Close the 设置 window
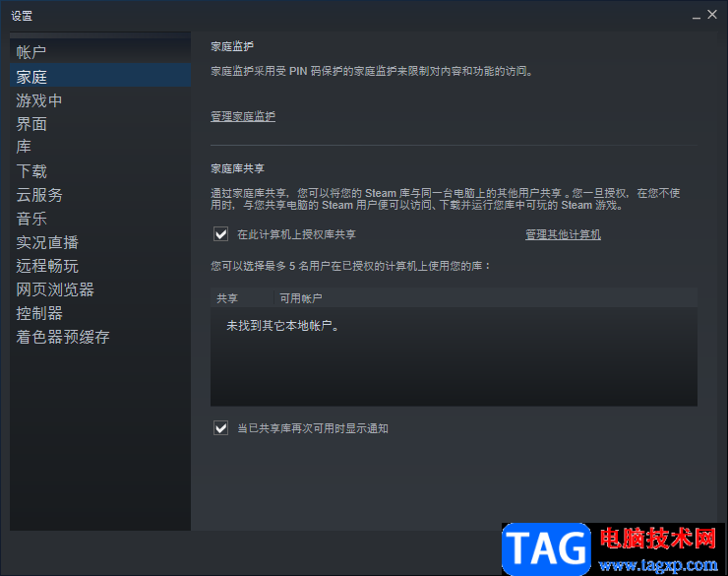728x576 pixels. click(x=712, y=15)
